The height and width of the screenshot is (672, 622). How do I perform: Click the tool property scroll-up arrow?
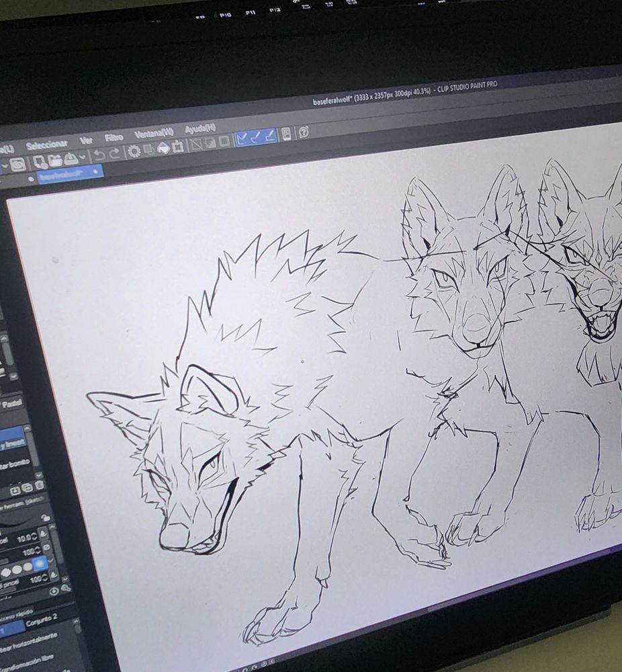(x=52, y=527)
